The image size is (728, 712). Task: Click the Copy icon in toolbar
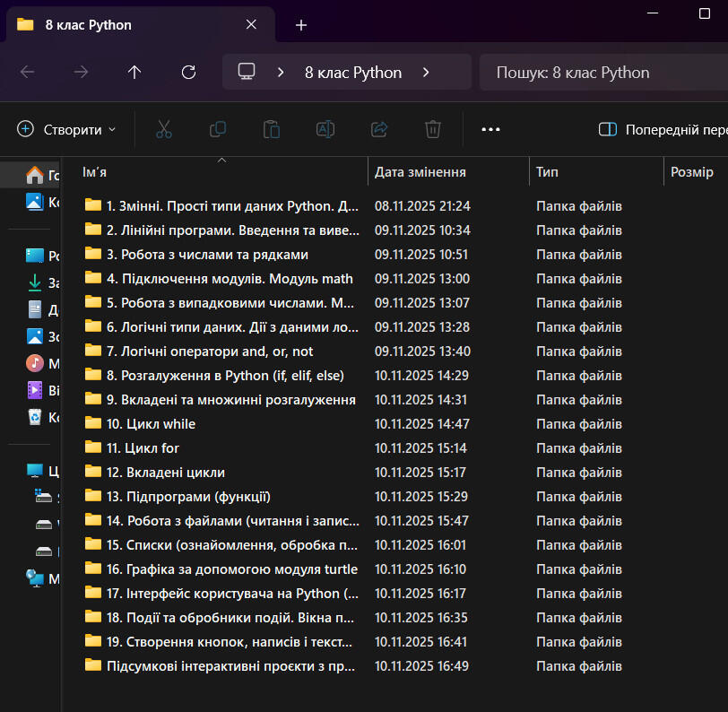218,129
